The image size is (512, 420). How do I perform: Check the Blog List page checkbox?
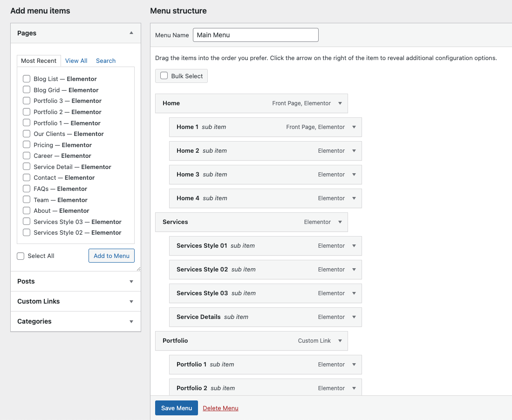click(x=27, y=79)
